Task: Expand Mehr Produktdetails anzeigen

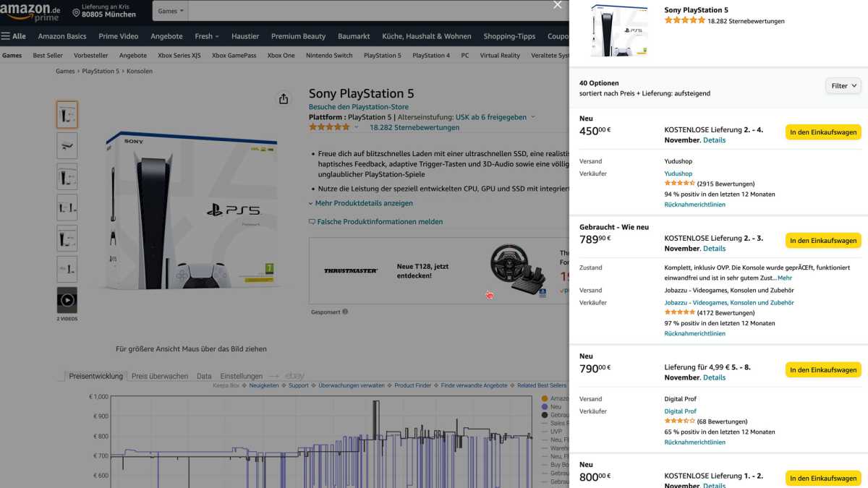Action: tap(360, 203)
